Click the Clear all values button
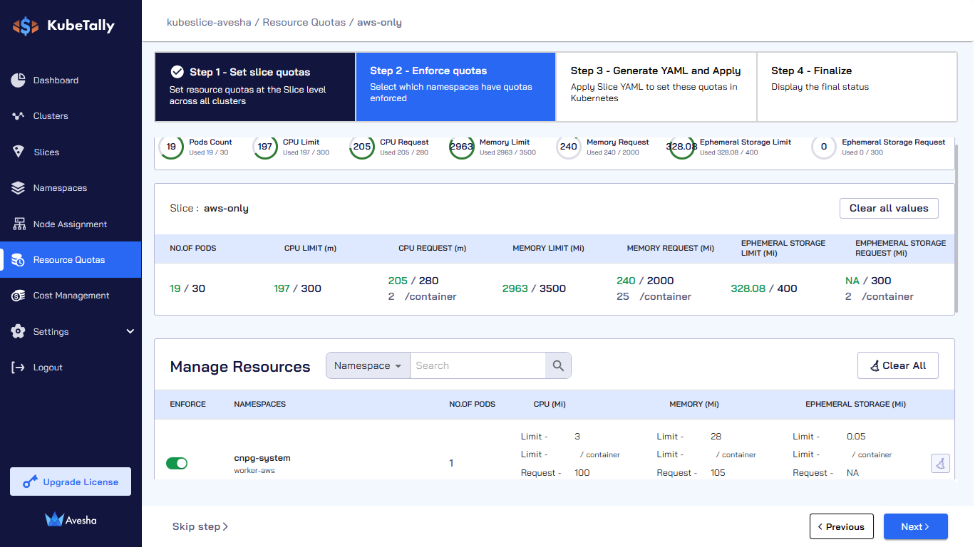Screen dimensions: 980x557 (889, 208)
